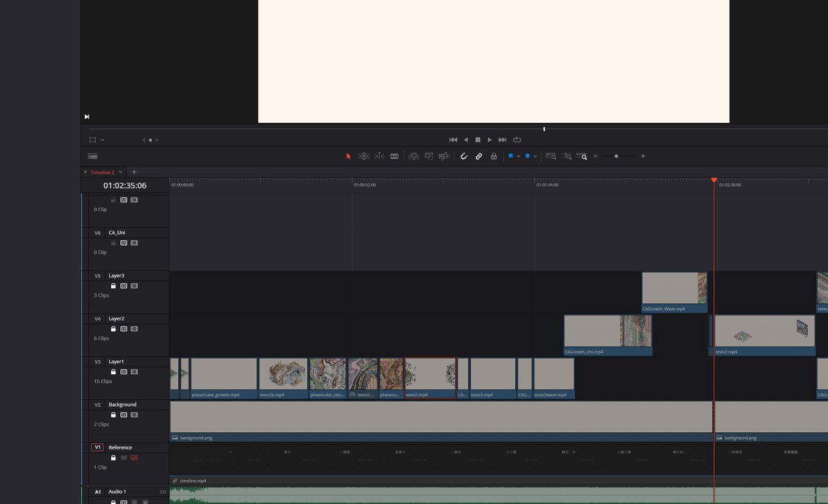Toggle timeline Snapping magnet
The width and height of the screenshot is (828, 504).
463,156
